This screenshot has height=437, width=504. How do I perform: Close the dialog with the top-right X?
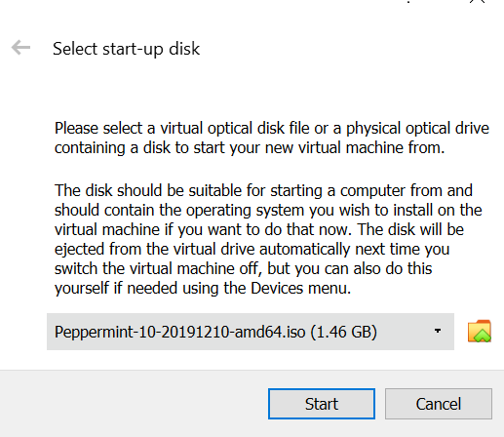tap(477, 1)
